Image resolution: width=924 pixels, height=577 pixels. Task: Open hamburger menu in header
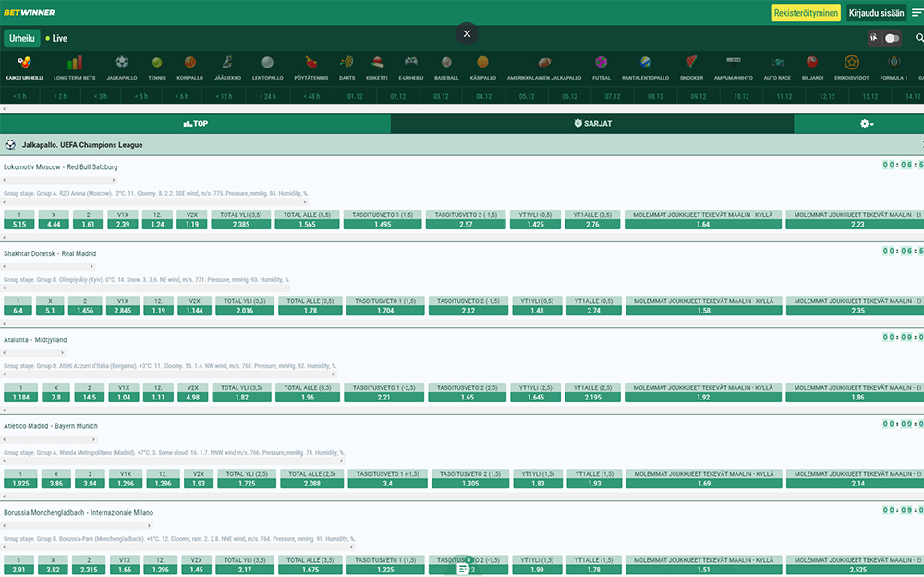(x=917, y=12)
